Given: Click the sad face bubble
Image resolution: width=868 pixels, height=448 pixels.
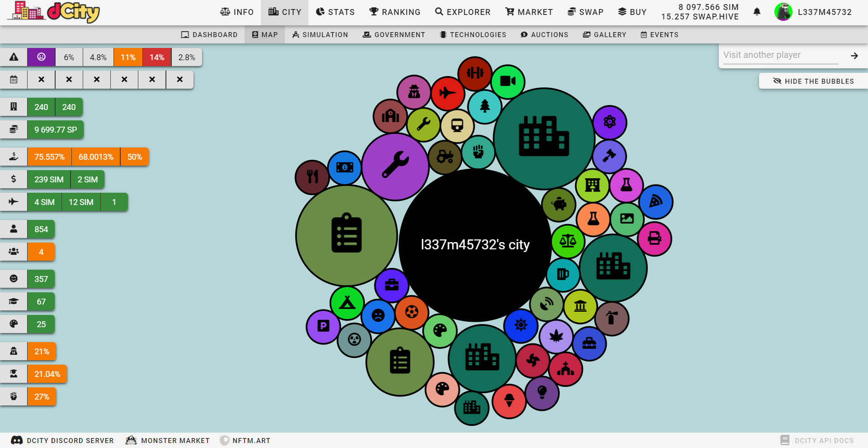Looking at the screenshot, I should pyautogui.click(x=378, y=316).
